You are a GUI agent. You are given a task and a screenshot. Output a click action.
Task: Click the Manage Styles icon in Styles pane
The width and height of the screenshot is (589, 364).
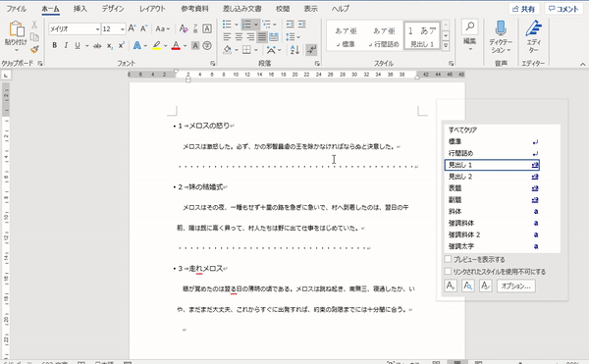[x=485, y=286]
